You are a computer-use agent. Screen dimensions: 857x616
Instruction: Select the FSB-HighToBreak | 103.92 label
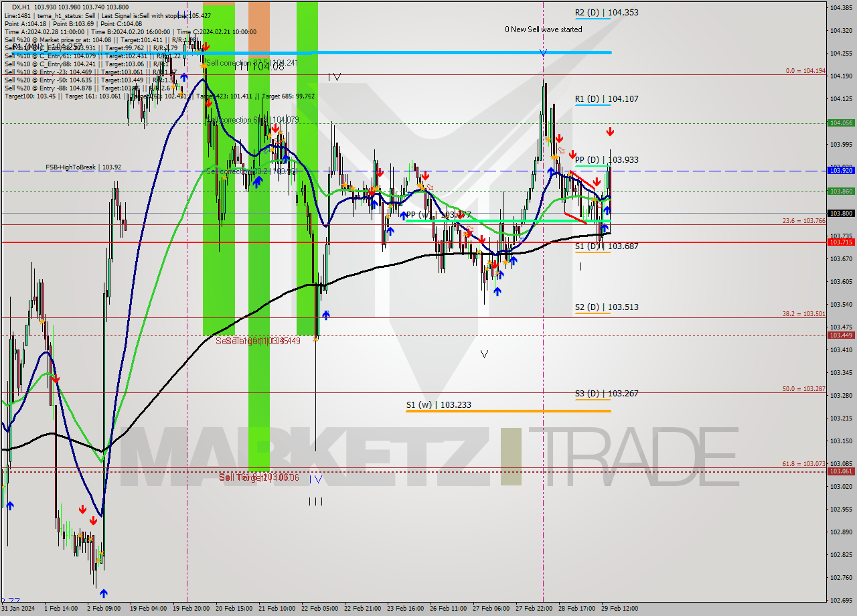point(83,167)
